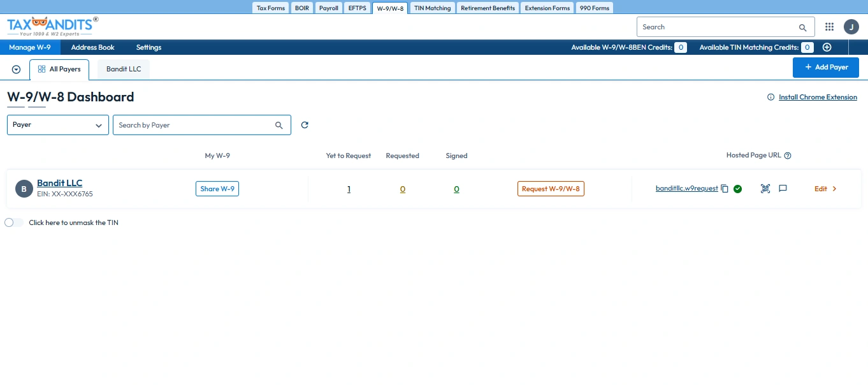Click the Hosted Page URL help icon
868x385 pixels.
pos(788,156)
